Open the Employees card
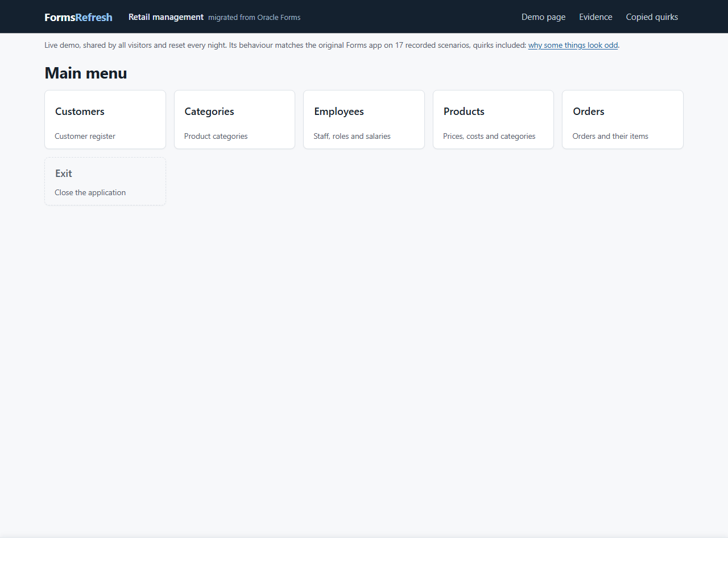Viewport: 728px width, 569px height. pos(364,119)
